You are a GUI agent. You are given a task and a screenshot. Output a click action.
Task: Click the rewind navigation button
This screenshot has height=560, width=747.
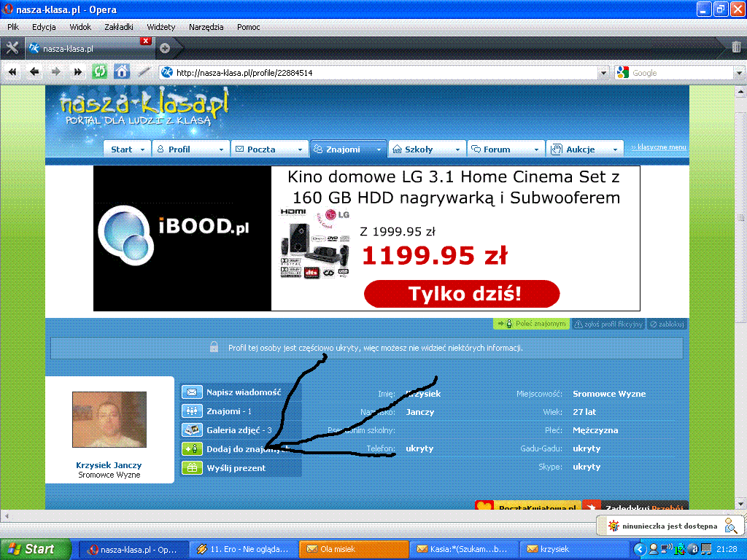(12, 72)
